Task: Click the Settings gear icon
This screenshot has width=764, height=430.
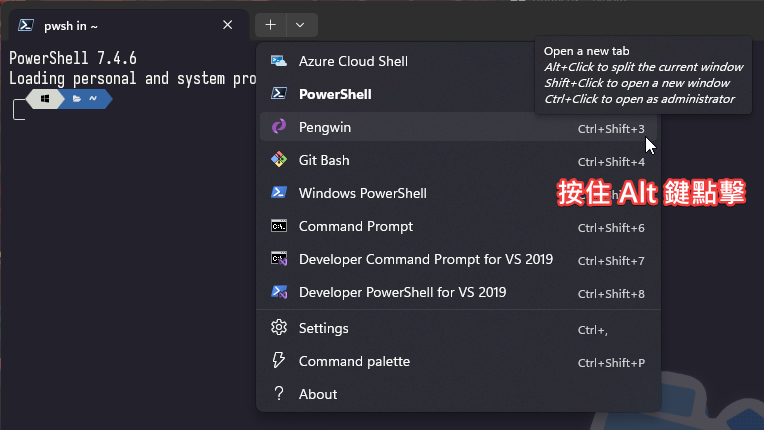Action: [279, 328]
